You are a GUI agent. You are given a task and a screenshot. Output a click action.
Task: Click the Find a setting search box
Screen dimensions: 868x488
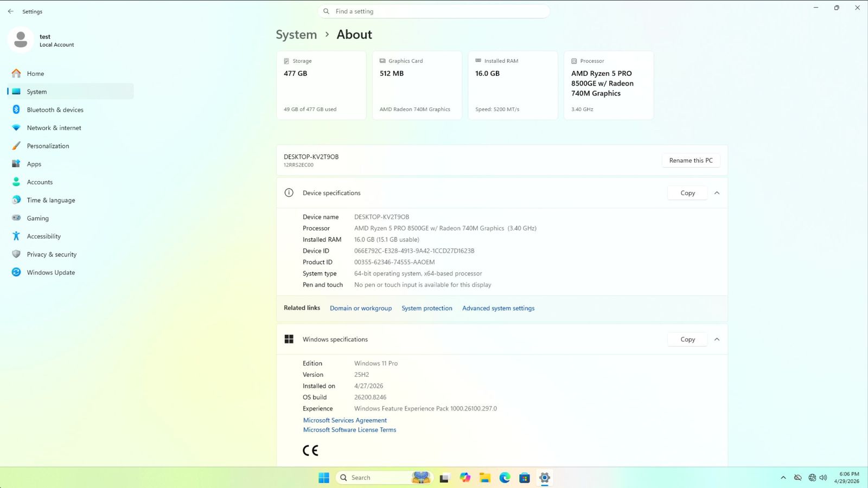click(434, 11)
